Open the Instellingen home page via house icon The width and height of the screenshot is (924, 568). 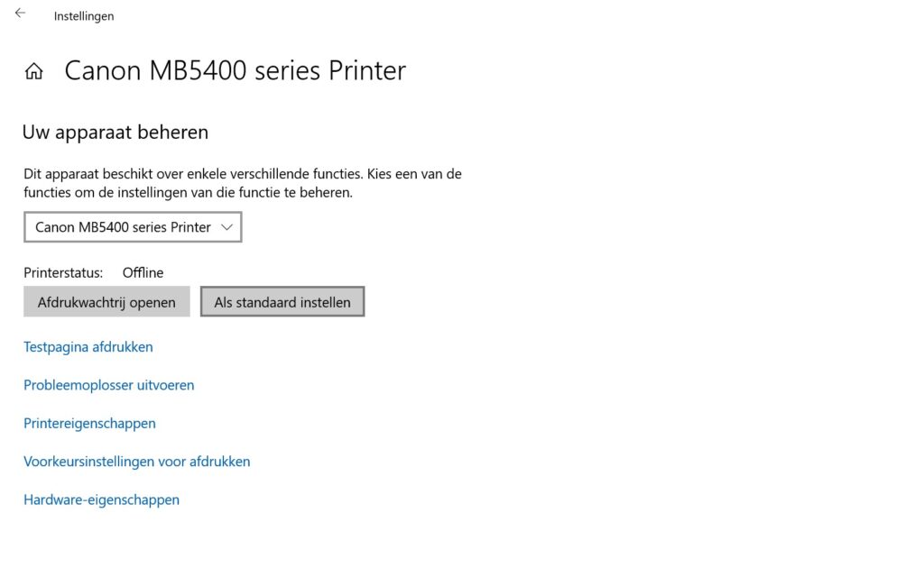tap(33, 70)
